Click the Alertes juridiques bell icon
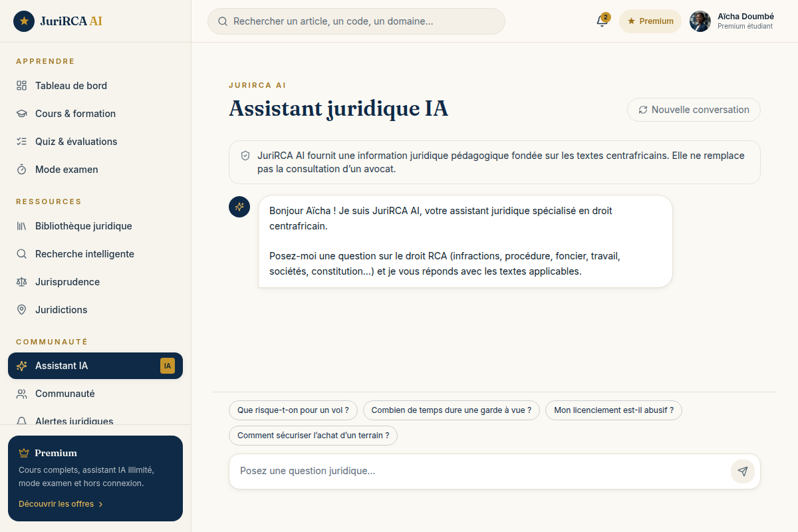The width and height of the screenshot is (798, 532). point(21,420)
